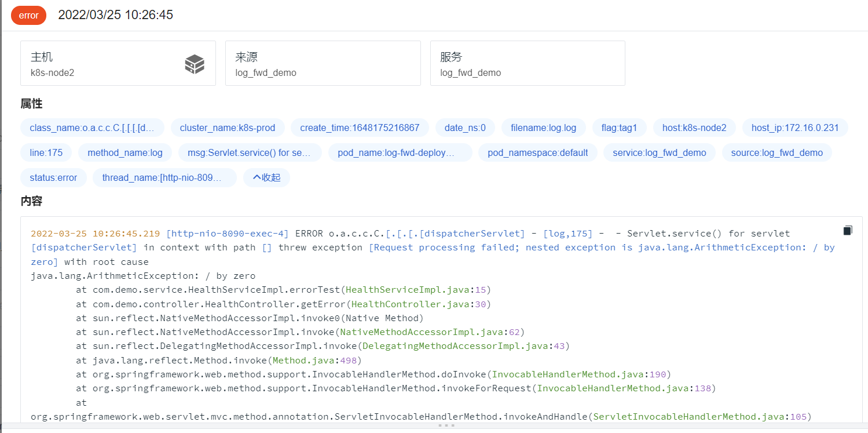Viewport: 868px width, 433px height.
Task: Click the DelegatingMethodAccessorImpl.java:43 reference
Action: point(463,346)
